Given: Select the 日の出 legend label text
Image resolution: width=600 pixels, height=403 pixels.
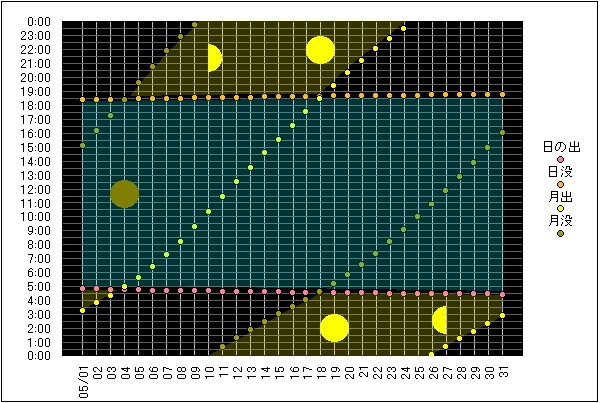Looking at the screenshot, I should (560, 148).
